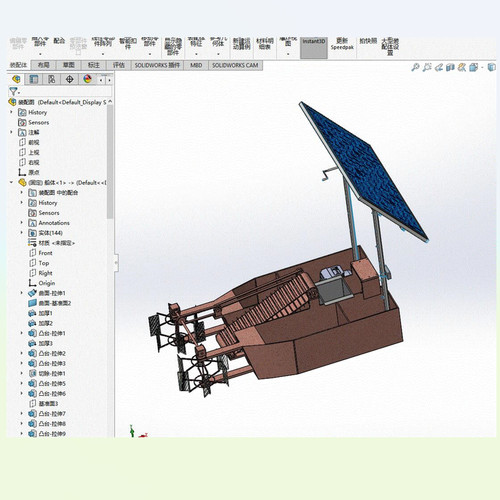Click inside the tree filter input field
This screenshot has height=500, width=500.
pos(66,91)
